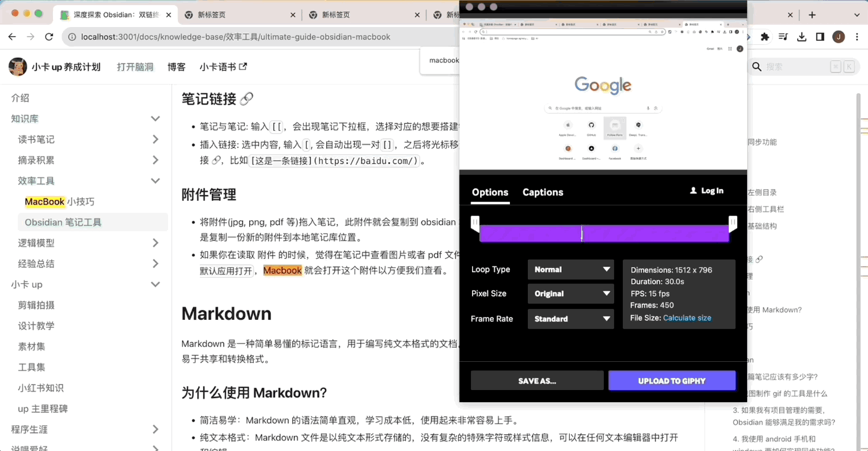868x451 pixels.
Task: Open 工具集 in the sidebar
Action: 32,367
